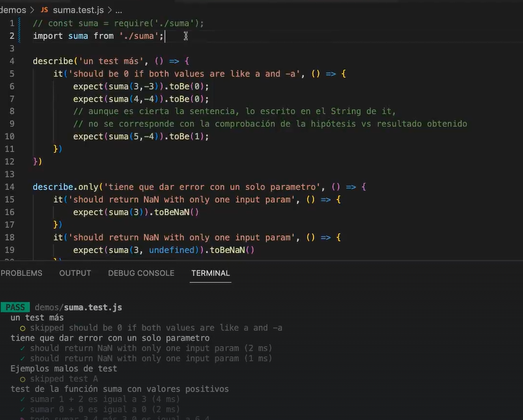Click the './suma' import path on line 2
Image resolution: width=523 pixels, height=420 pixels.
click(139, 36)
